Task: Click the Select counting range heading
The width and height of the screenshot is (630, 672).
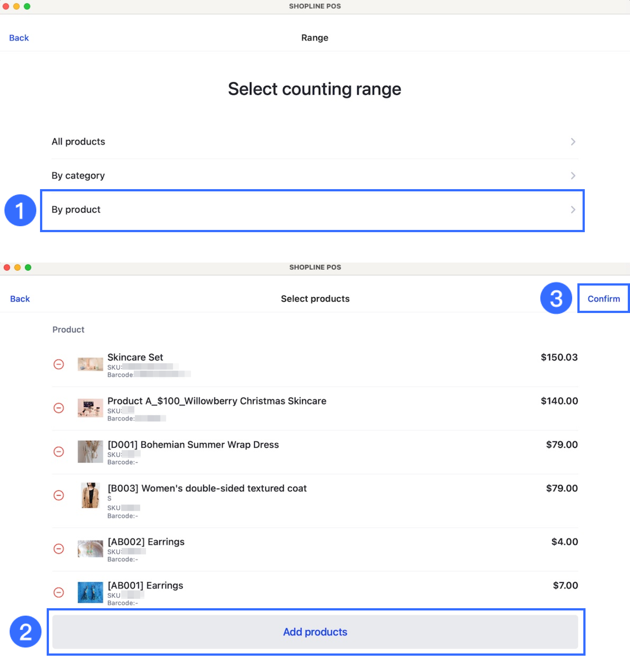Action: (x=315, y=89)
